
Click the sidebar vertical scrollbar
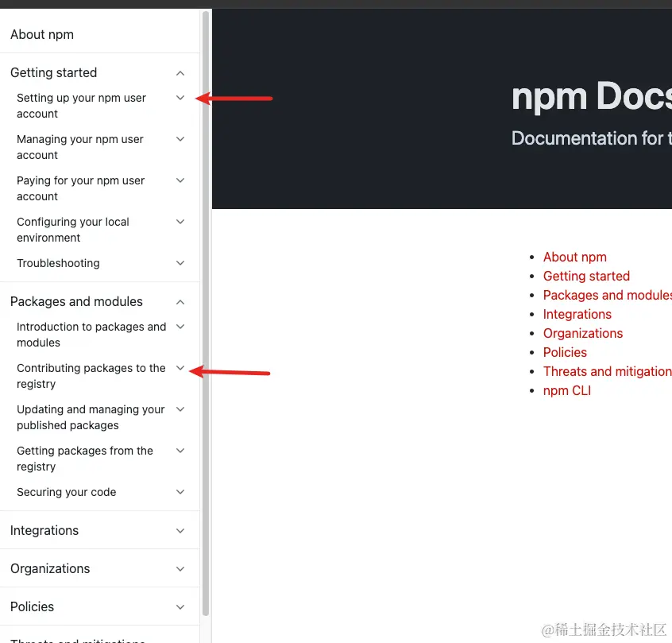coord(206,313)
